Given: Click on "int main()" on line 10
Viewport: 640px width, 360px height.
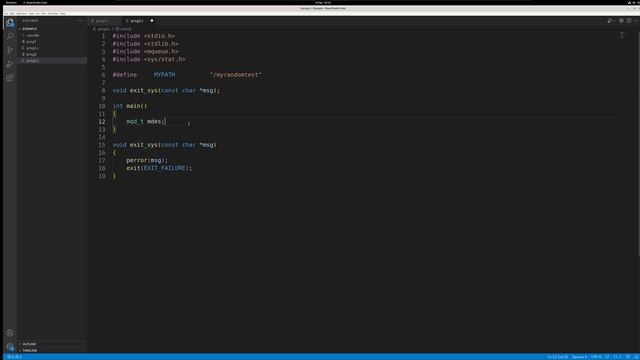Looking at the screenshot, I should point(130,106).
